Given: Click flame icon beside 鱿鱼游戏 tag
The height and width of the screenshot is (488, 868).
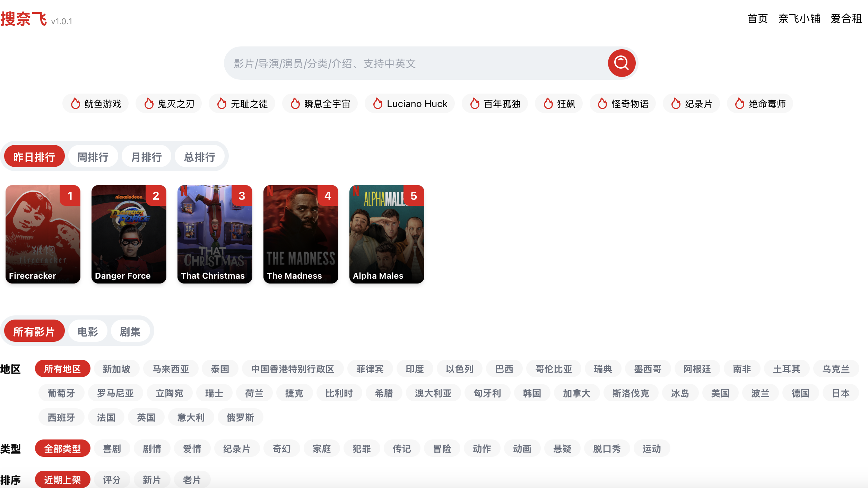Looking at the screenshot, I should coord(75,104).
